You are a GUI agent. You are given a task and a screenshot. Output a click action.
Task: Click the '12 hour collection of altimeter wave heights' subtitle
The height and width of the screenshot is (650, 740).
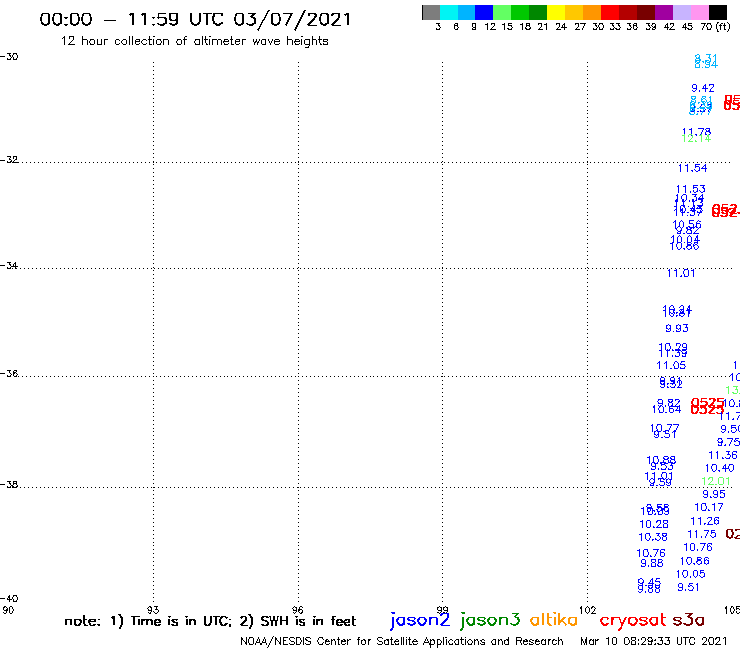point(194,41)
